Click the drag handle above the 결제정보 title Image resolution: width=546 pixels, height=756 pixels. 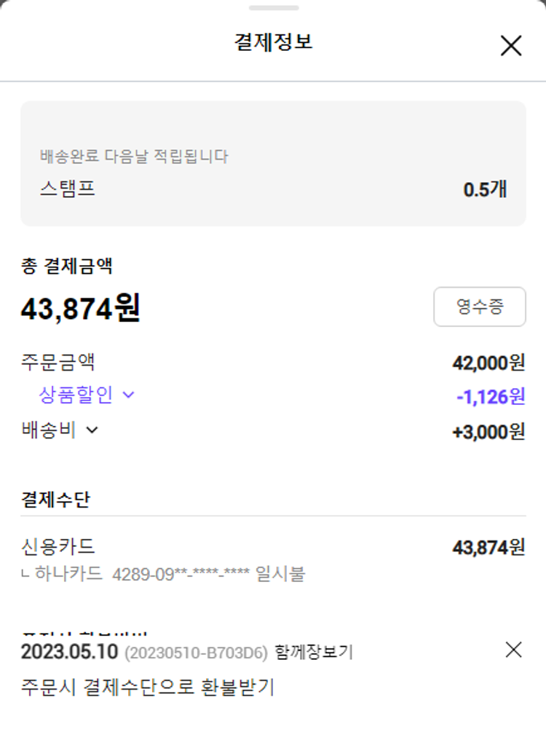pyautogui.click(x=273, y=8)
